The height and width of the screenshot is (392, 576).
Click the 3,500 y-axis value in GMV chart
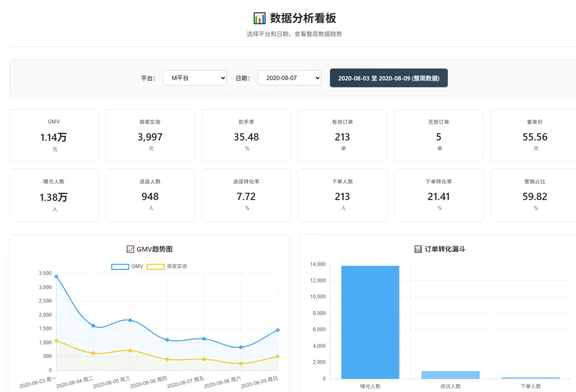click(45, 274)
